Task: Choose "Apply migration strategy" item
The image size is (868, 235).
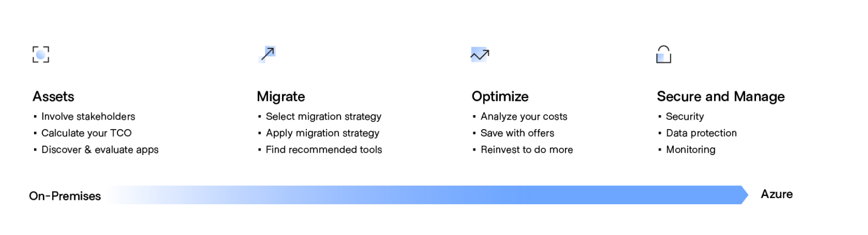Action: tap(322, 133)
